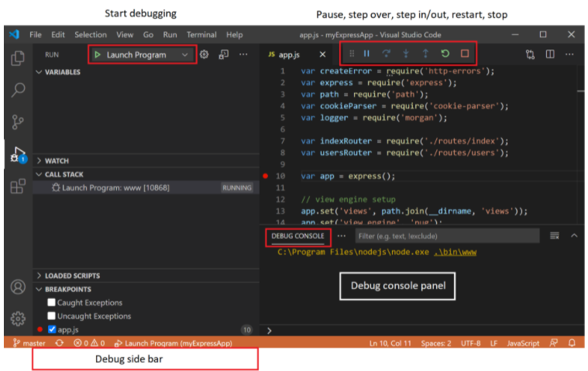Open the Explorer view in activity bar
Viewport: 588px width, 371px height.
(x=18, y=58)
